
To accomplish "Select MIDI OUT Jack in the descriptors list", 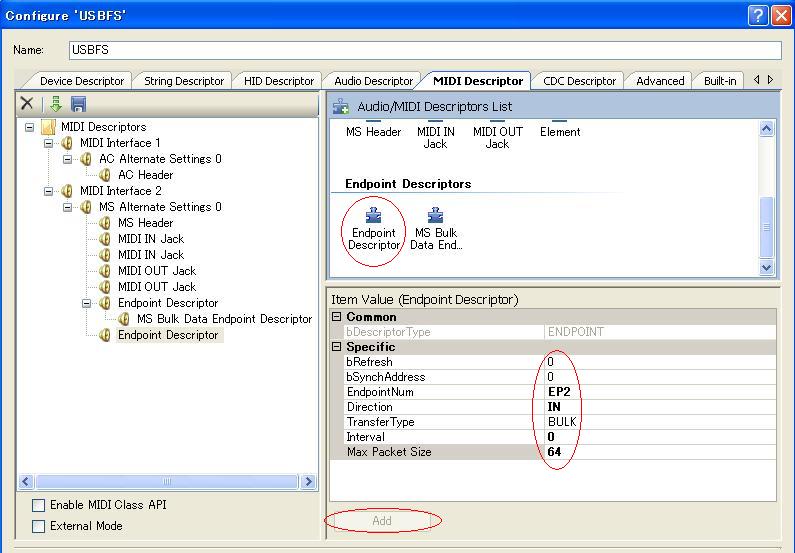I will 497,137.
